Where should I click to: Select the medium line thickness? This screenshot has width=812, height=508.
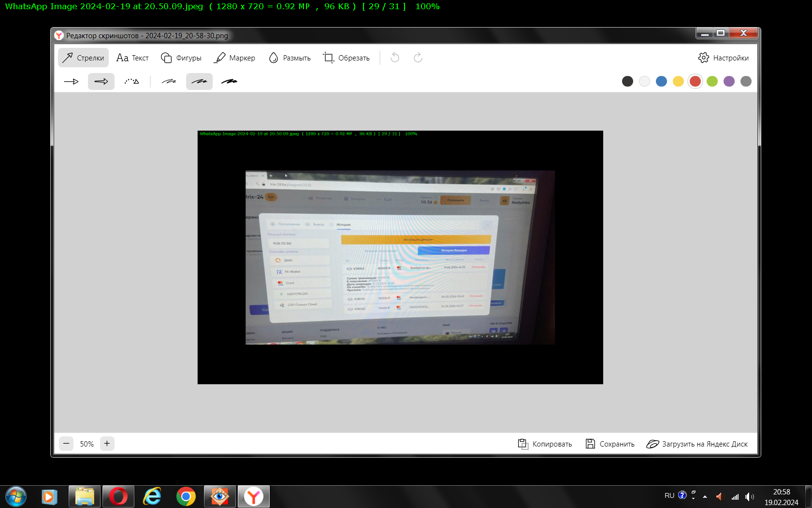(199, 81)
